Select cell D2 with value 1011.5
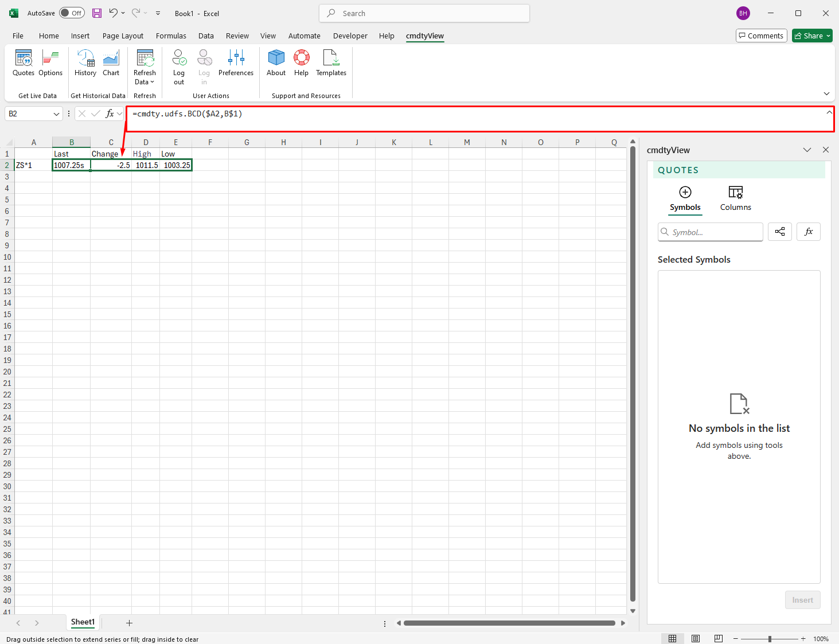 click(x=146, y=165)
